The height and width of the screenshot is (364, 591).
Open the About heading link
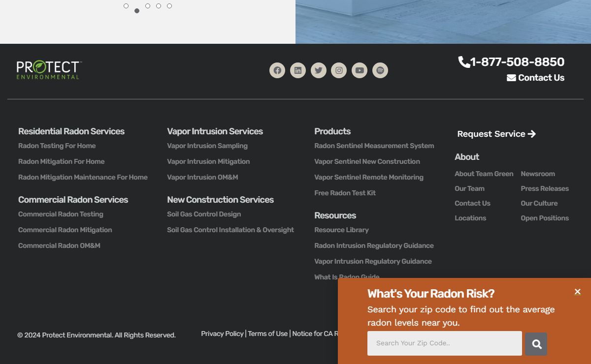pyautogui.click(x=467, y=157)
